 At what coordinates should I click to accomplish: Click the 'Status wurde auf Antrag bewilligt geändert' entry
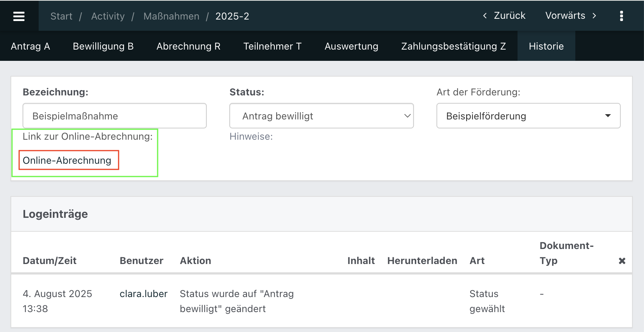(236, 301)
